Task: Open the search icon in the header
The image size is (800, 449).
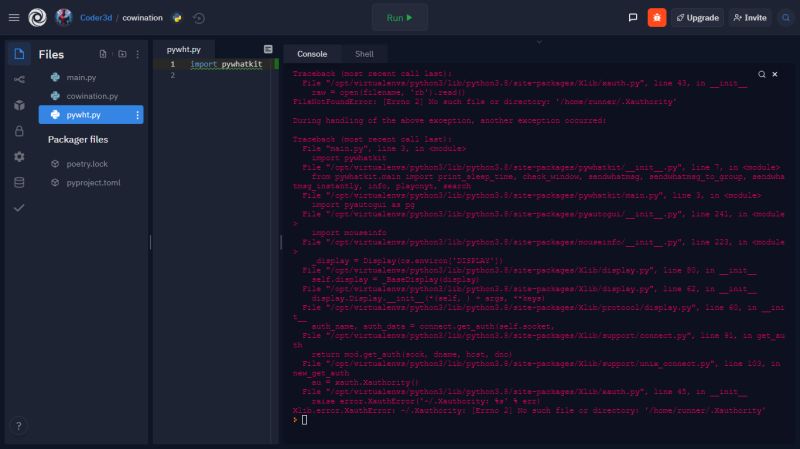Action: tap(786, 18)
